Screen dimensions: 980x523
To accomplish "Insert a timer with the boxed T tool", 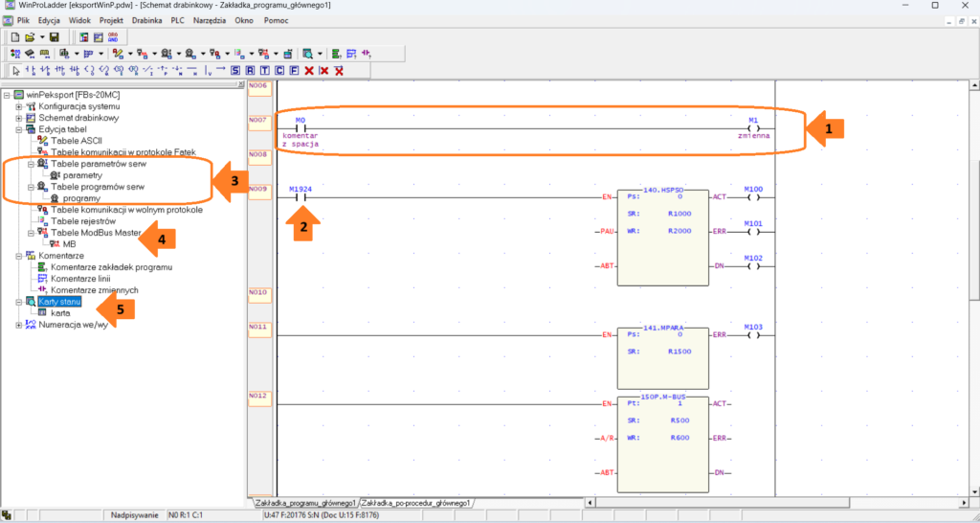I will coord(265,71).
